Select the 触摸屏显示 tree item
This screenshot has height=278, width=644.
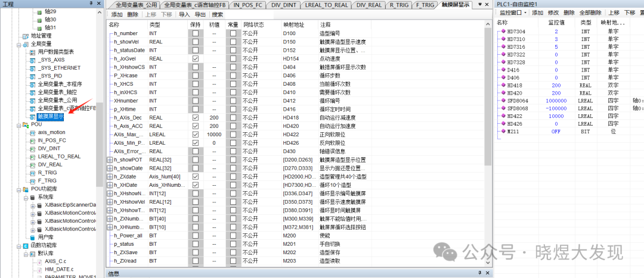click(51, 116)
